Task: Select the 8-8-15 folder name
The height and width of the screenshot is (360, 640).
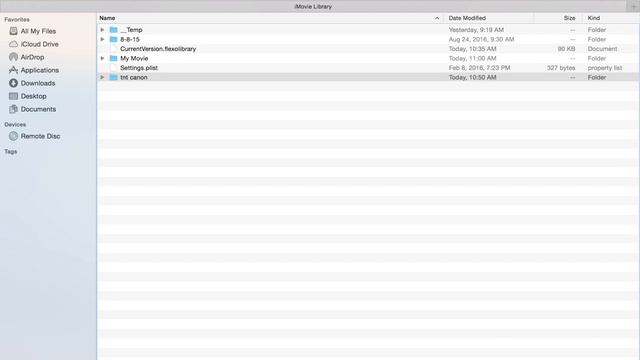Action: (x=130, y=39)
